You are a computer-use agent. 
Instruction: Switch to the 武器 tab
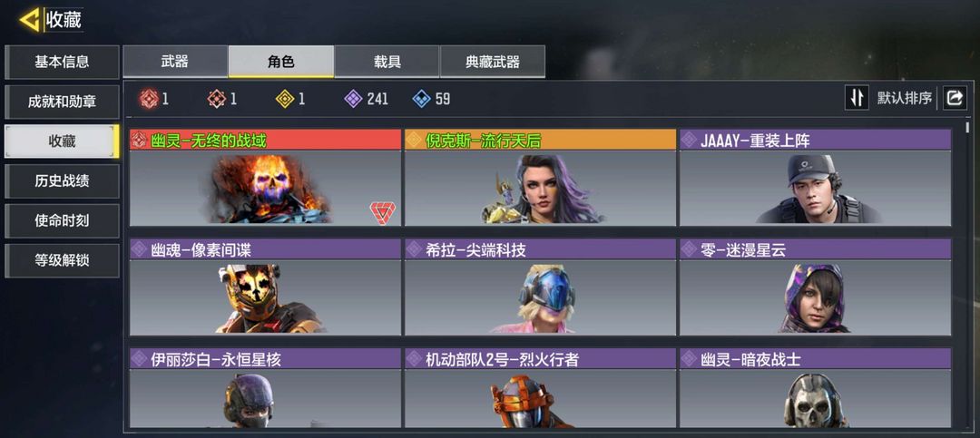tap(175, 62)
